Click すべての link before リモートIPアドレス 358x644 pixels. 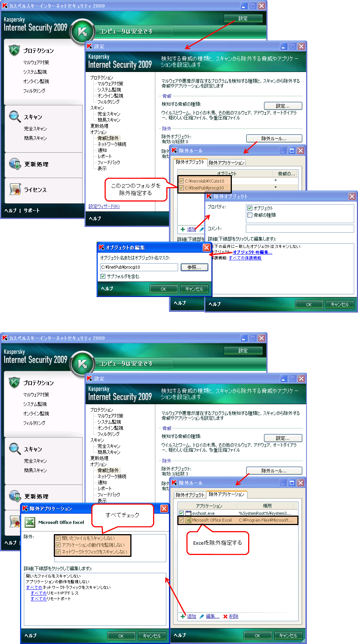coord(38,593)
